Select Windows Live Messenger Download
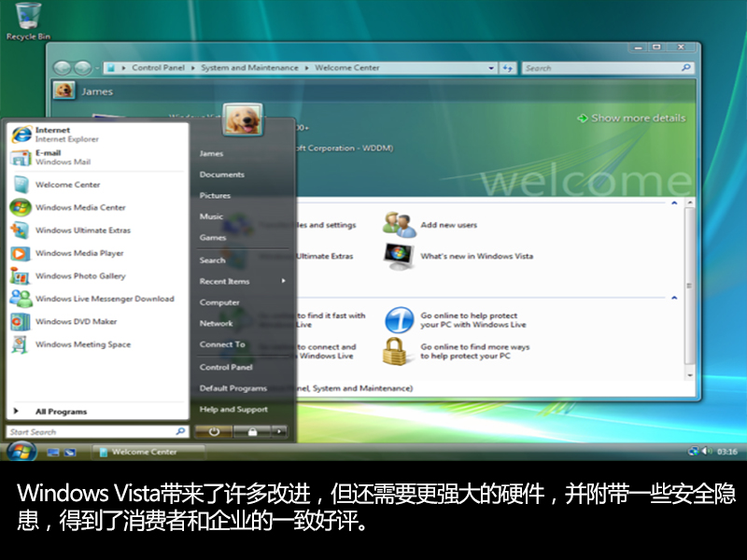Viewport: 747px width, 560px height. click(98, 299)
